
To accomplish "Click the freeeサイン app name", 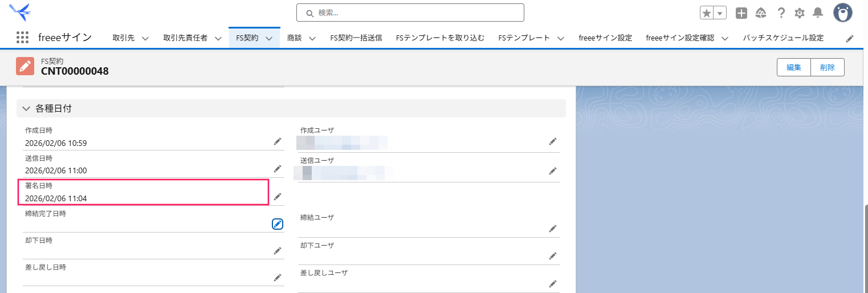I will tap(65, 38).
